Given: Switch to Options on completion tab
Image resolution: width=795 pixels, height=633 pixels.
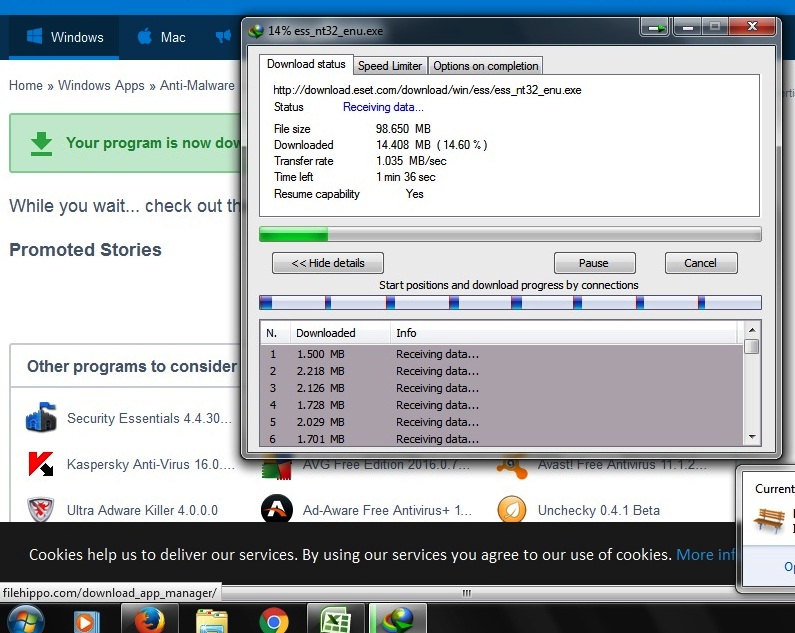Looking at the screenshot, I should (485, 66).
